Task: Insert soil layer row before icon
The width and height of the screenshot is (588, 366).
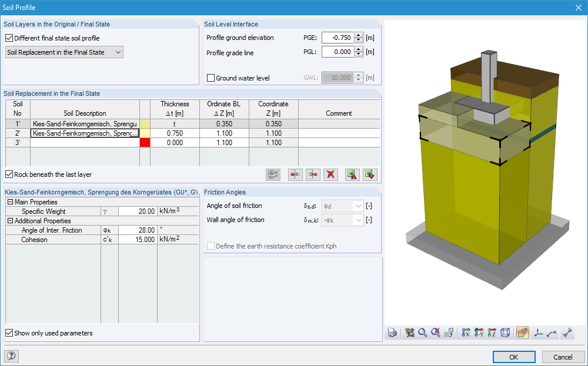Action: [x=295, y=174]
